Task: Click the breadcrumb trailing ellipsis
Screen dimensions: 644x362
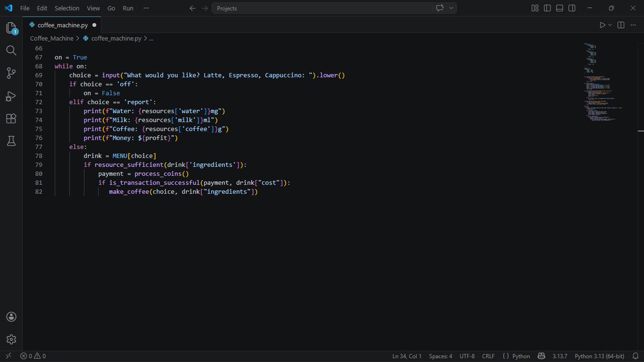Action: click(x=151, y=39)
